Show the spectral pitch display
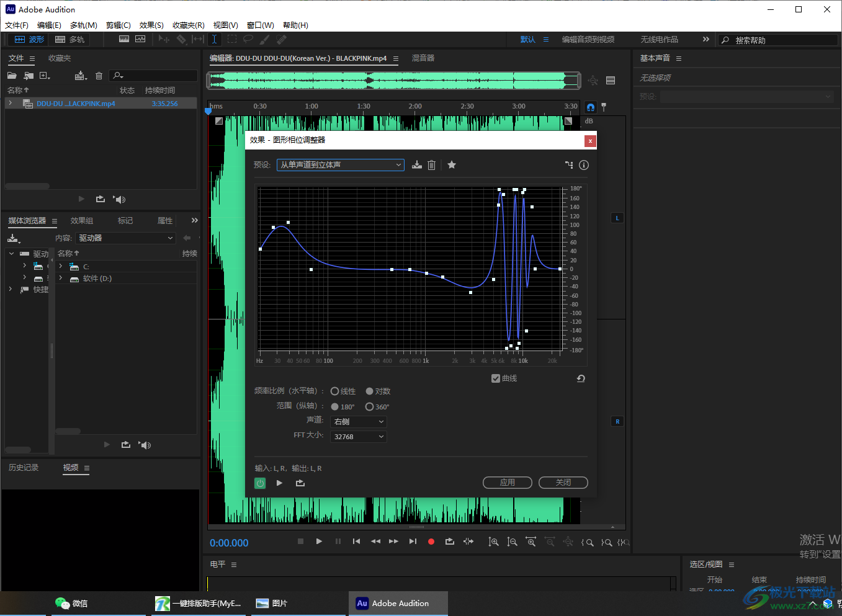The image size is (842, 616). [x=140, y=39]
